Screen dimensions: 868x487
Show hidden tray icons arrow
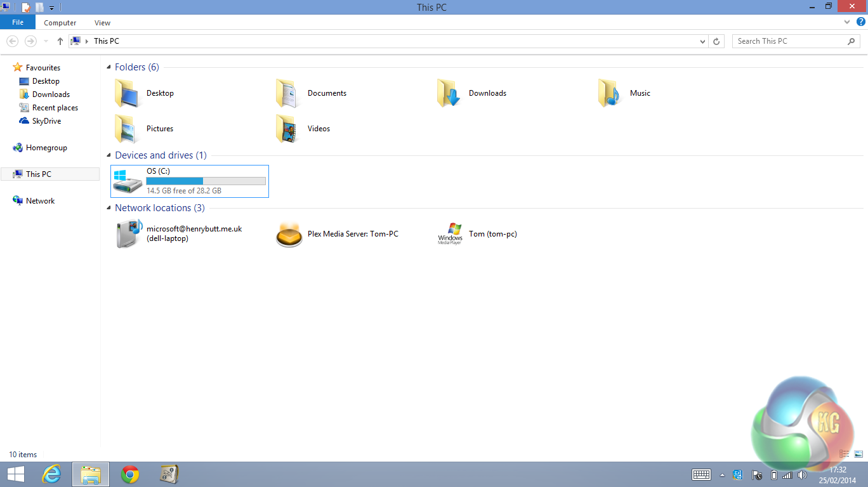(722, 475)
